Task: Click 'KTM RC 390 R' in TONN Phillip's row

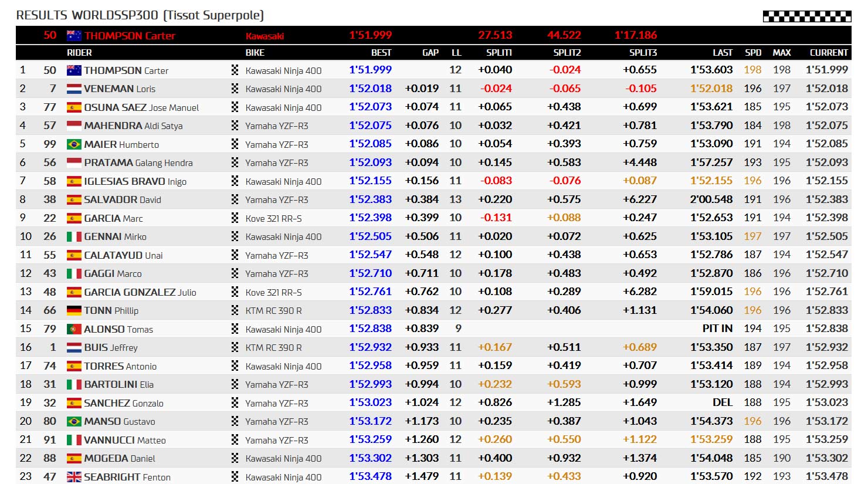Action: [273, 310]
